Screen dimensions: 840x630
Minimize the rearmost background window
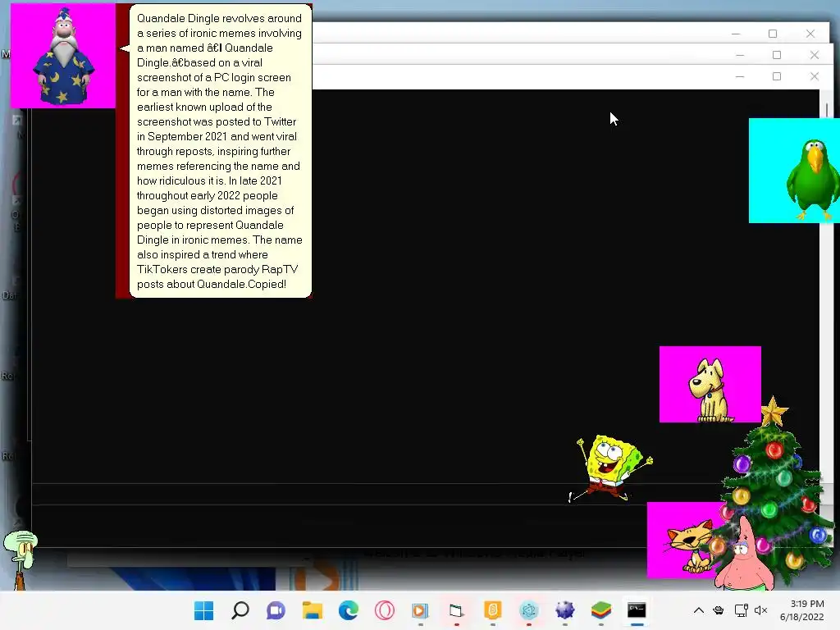pos(736,34)
